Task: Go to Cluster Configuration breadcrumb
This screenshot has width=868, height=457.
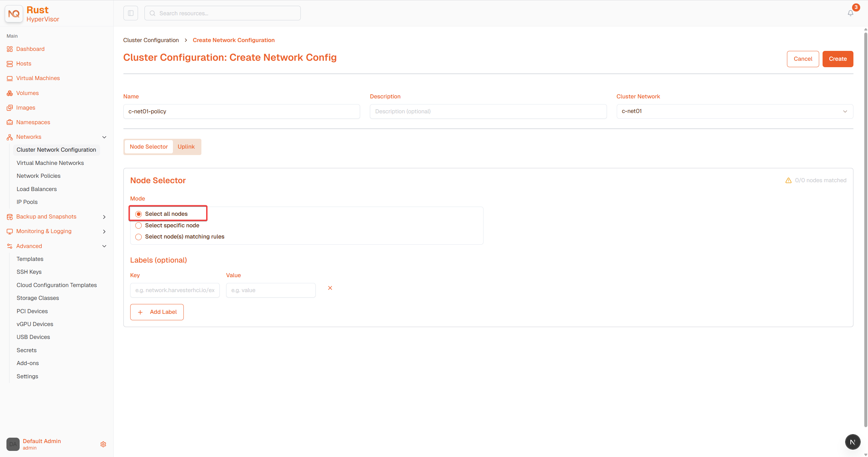Action: click(151, 40)
